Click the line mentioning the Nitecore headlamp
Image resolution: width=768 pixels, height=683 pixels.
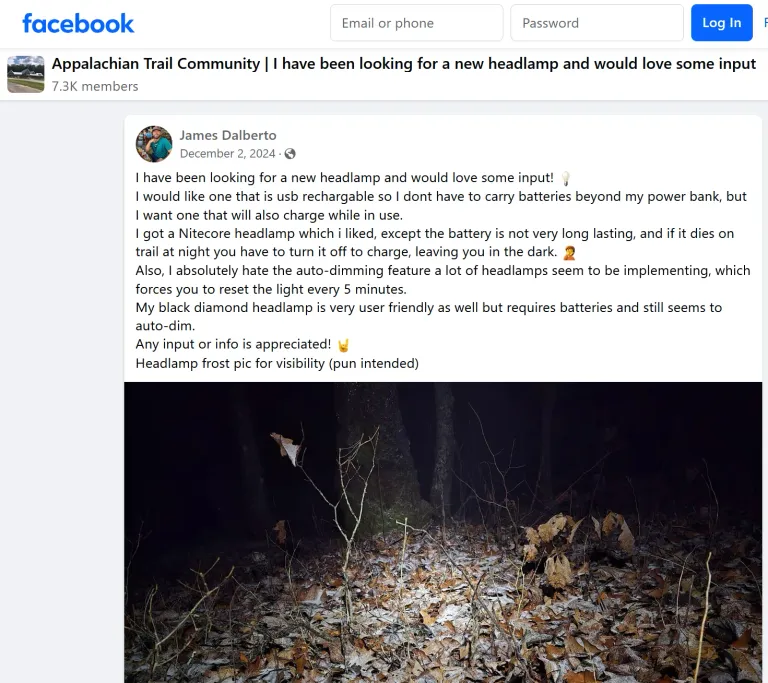[x=434, y=234]
